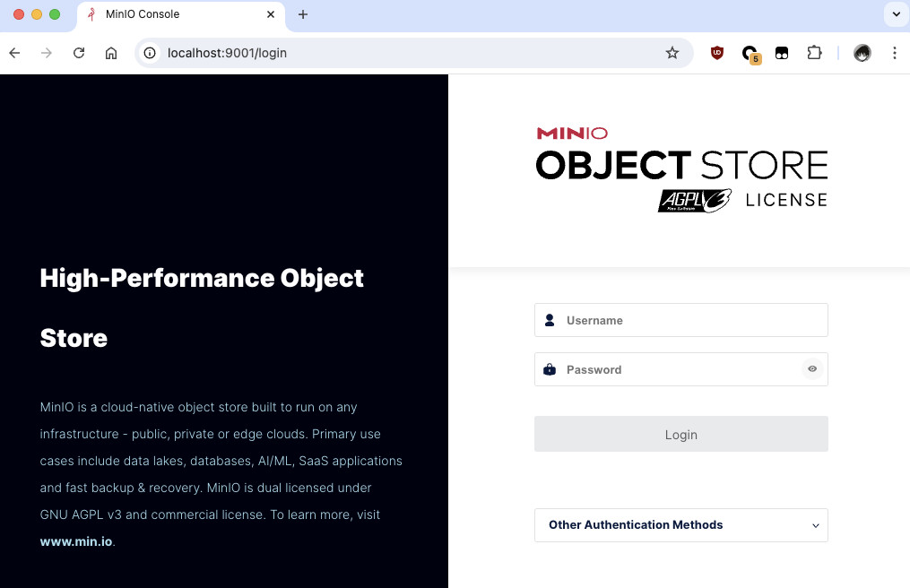Image resolution: width=910 pixels, height=588 pixels.
Task: Open the Tampermonkey-style dark extension icon
Action: tap(782, 53)
